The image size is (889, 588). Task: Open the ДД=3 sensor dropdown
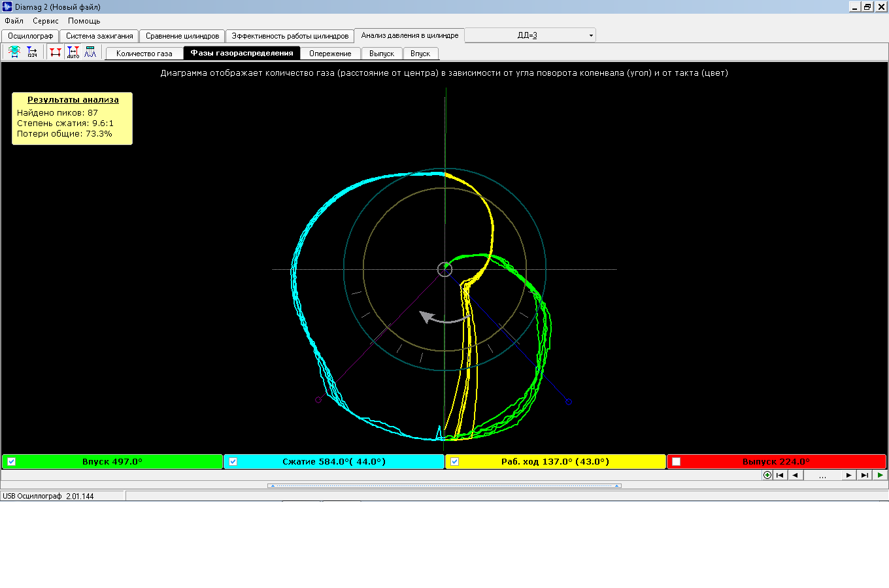click(591, 35)
